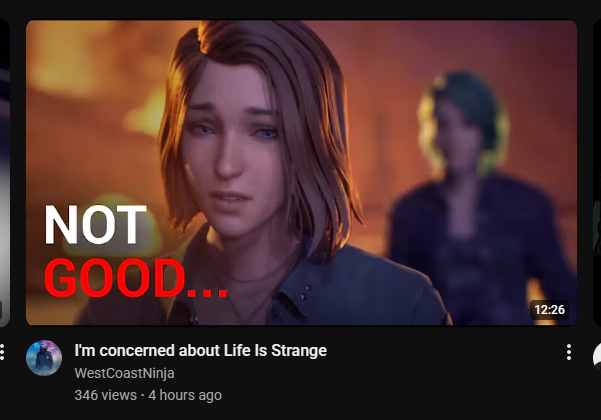The height and width of the screenshot is (420, 601).
Task: Click the red GOOD... text in thumbnail
Action: [136, 278]
